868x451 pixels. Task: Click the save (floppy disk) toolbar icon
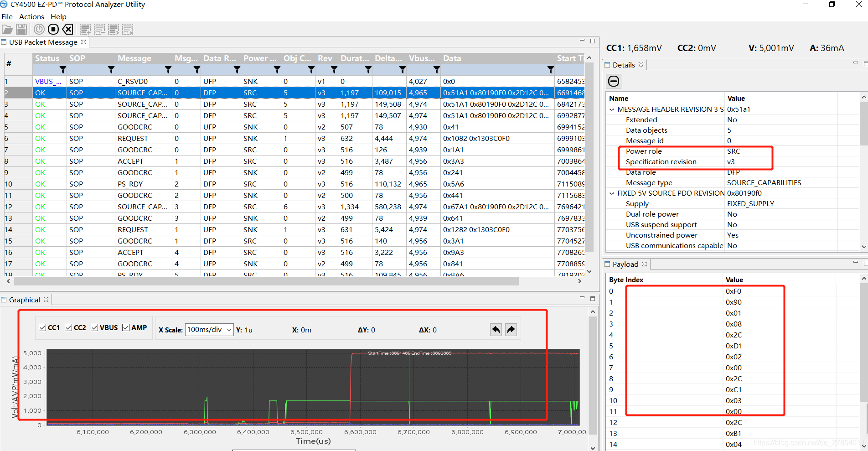coord(21,30)
